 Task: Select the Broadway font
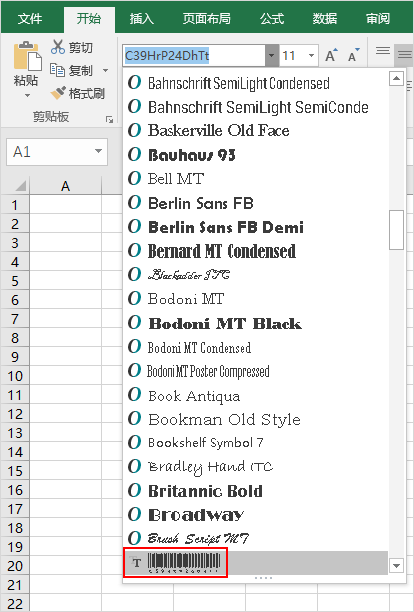point(256,514)
